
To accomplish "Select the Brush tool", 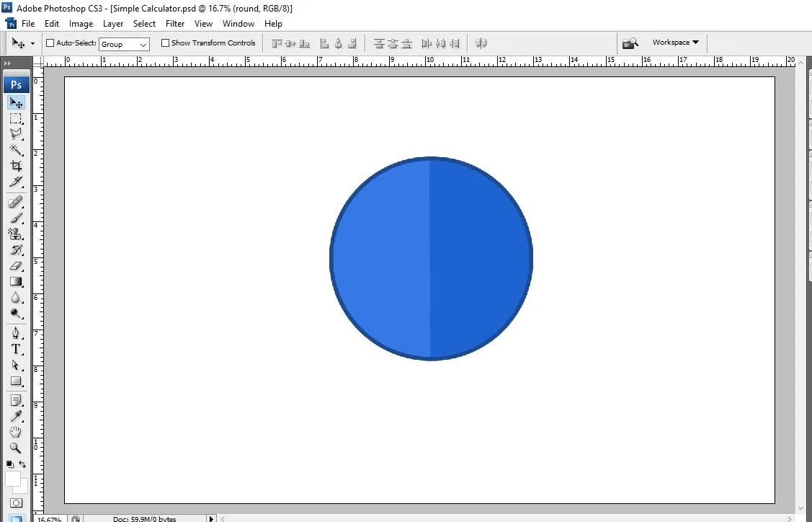I will pyautogui.click(x=16, y=218).
